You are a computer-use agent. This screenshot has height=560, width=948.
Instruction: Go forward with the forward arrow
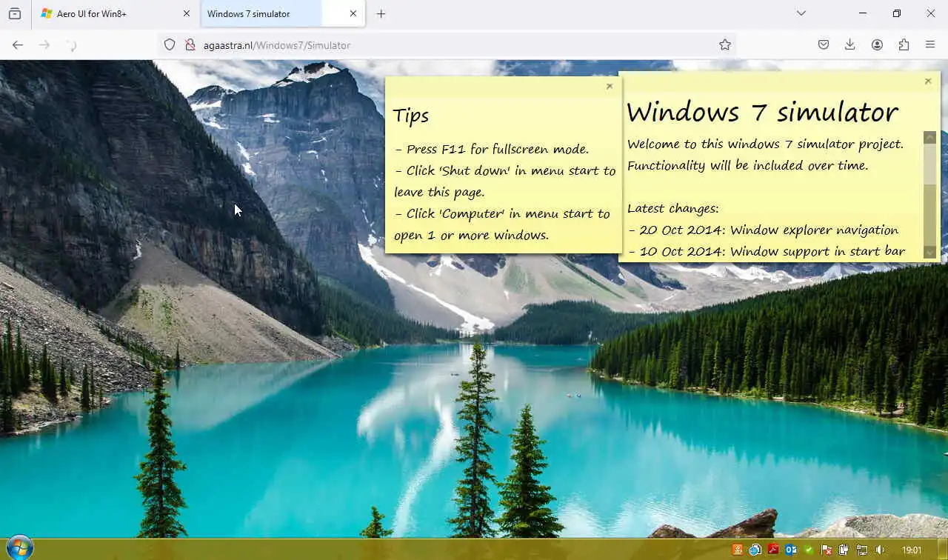coord(44,45)
